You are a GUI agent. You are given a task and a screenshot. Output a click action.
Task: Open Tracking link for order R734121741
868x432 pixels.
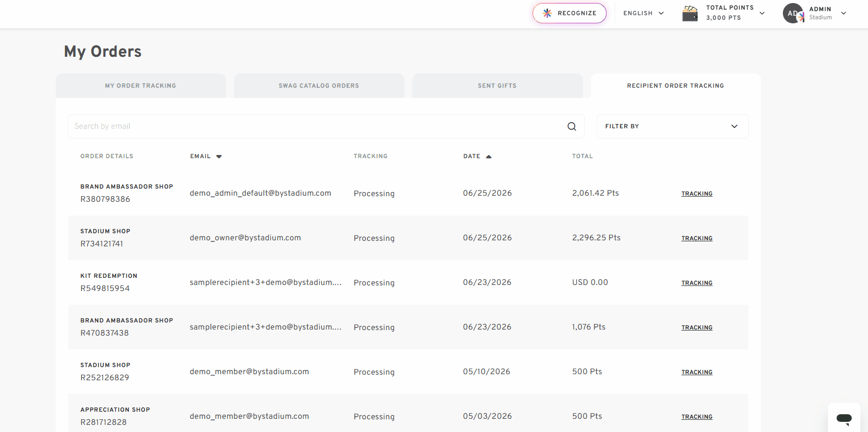[x=697, y=238]
